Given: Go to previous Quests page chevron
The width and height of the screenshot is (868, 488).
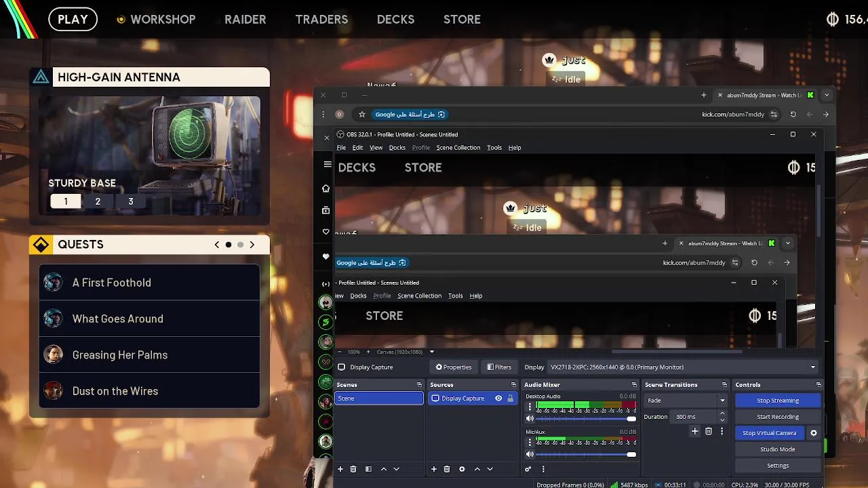Looking at the screenshot, I should coord(217,245).
